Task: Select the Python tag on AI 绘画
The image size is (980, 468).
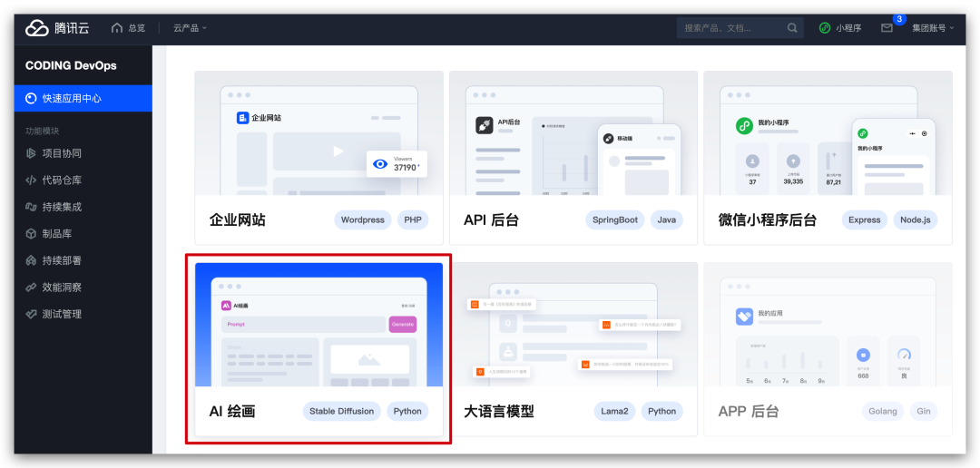Action: pos(407,411)
